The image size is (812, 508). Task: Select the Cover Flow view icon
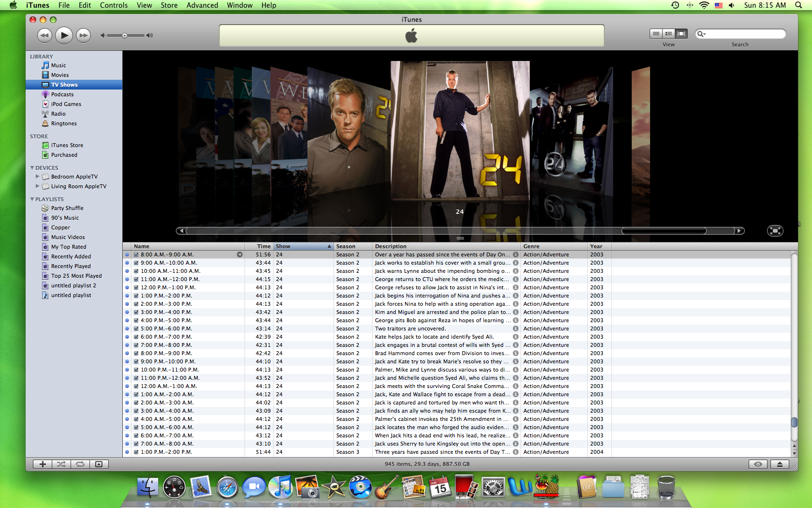(681, 33)
